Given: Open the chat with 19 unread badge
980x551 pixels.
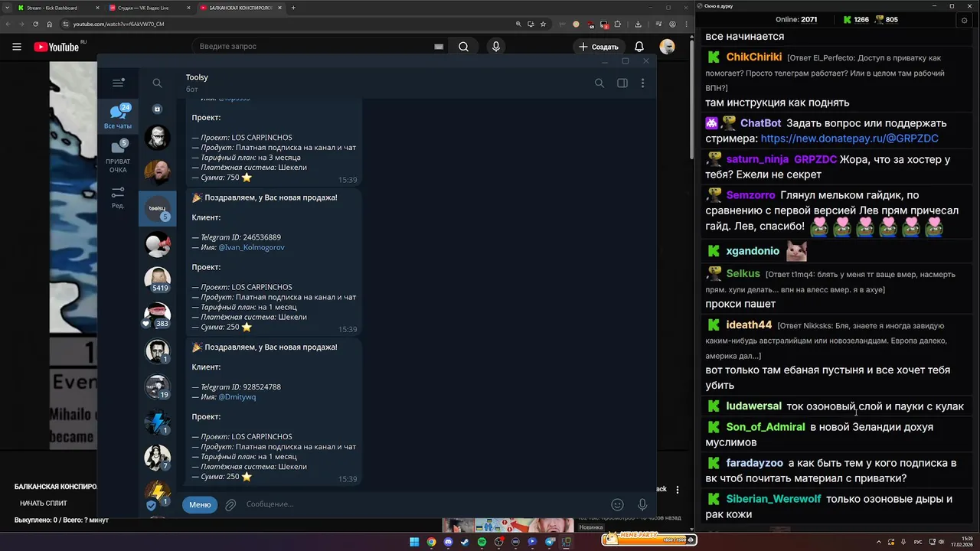Looking at the screenshot, I should click(x=157, y=386).
